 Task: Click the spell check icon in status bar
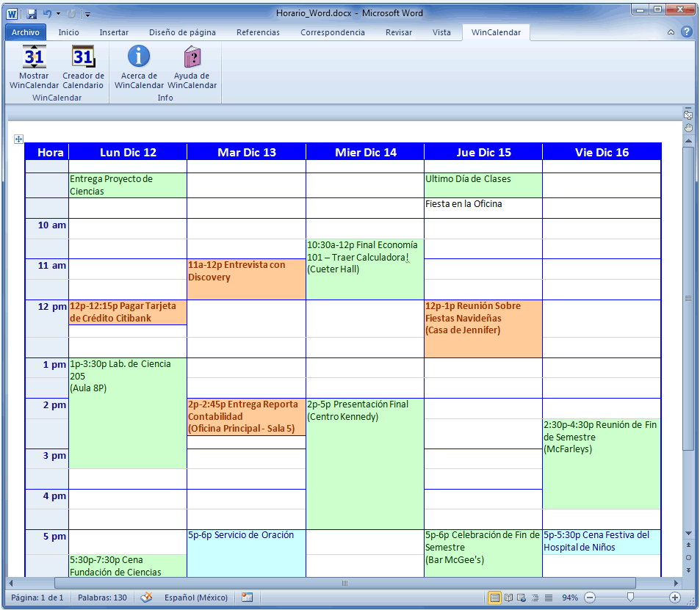pyautogui.click(x=147, y=598)
